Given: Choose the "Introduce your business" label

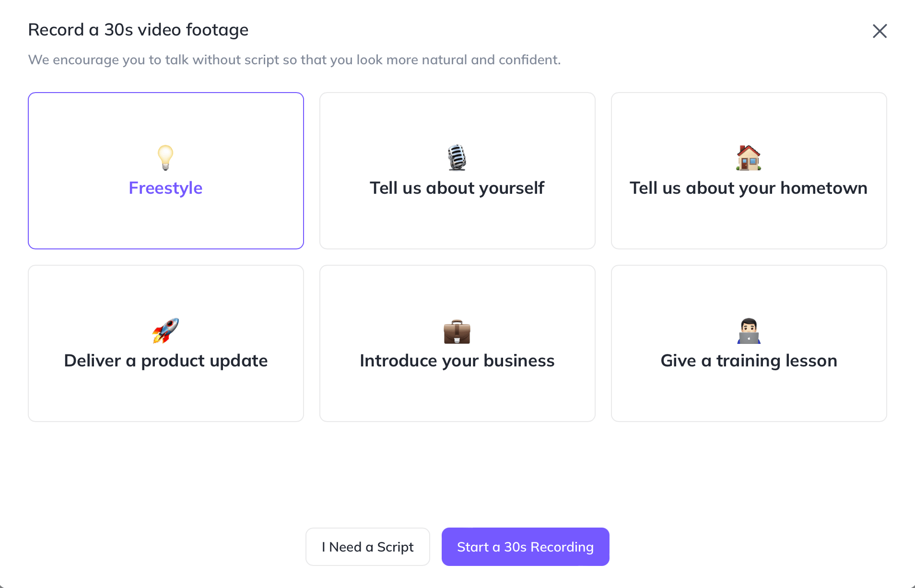Looking at the screenshot, I should click(x=457, y=361).
